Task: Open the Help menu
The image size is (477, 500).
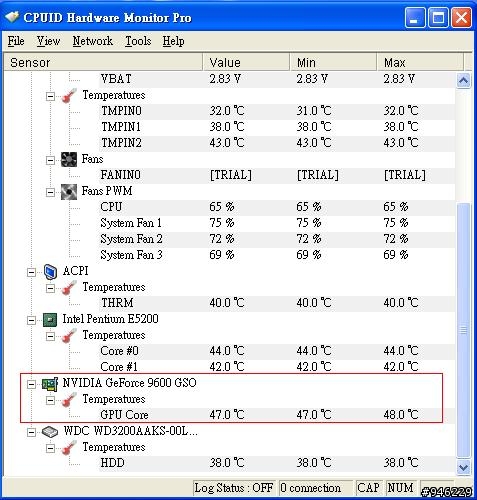Action: (x=173, y=41)
